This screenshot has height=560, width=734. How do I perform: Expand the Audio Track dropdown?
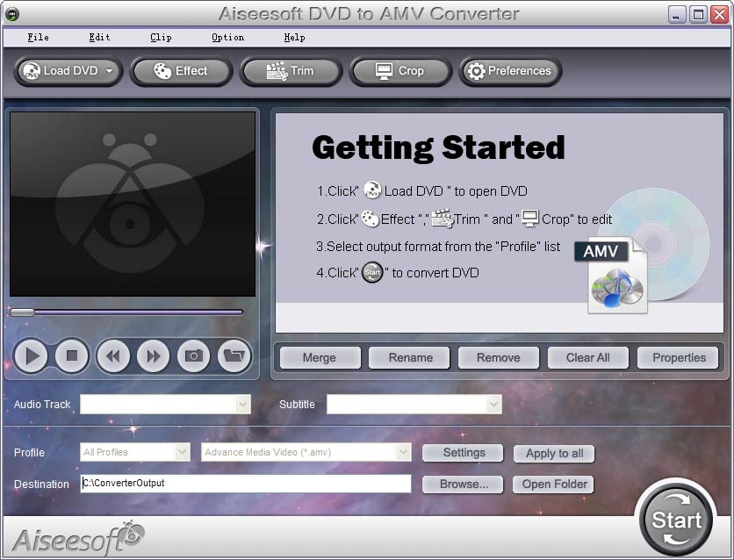(242, 405)
